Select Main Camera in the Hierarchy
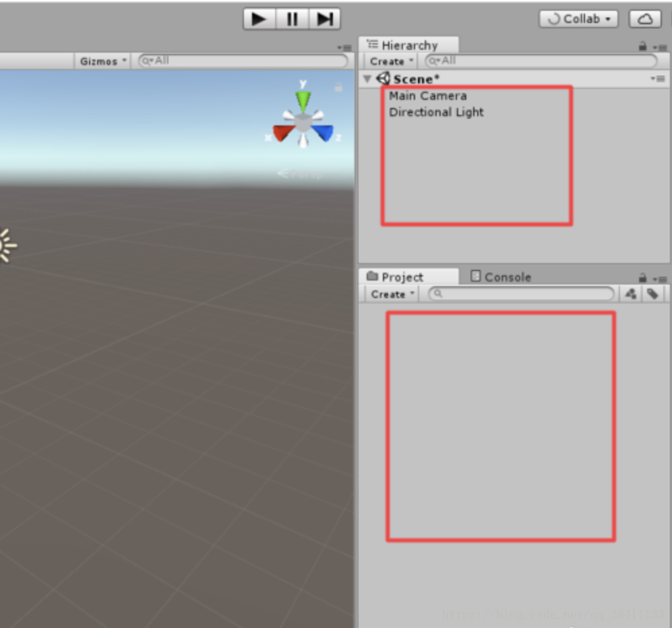Image resolution: width=672 pixels, height=628 pixels. coord(427,95)
